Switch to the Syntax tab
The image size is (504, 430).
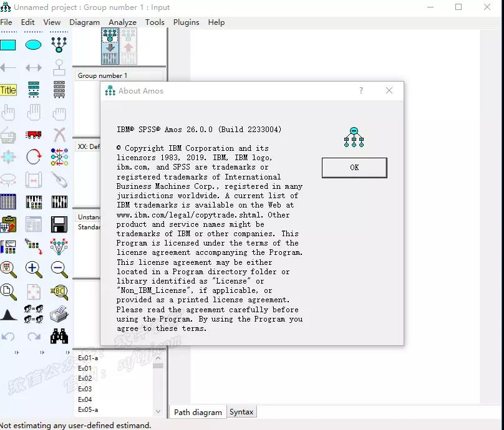coord(241,412)
